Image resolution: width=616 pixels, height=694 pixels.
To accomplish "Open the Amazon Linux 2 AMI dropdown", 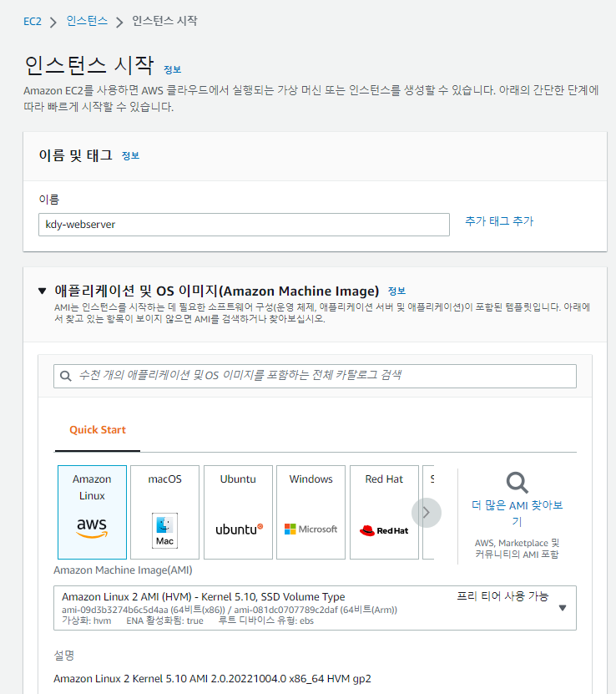I will 315,608.
